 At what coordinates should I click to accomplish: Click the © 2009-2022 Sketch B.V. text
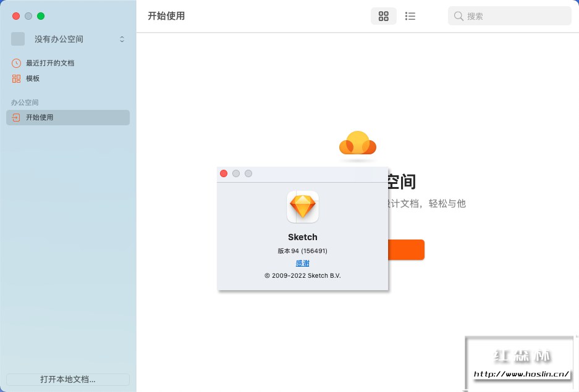tap(302, 275)
